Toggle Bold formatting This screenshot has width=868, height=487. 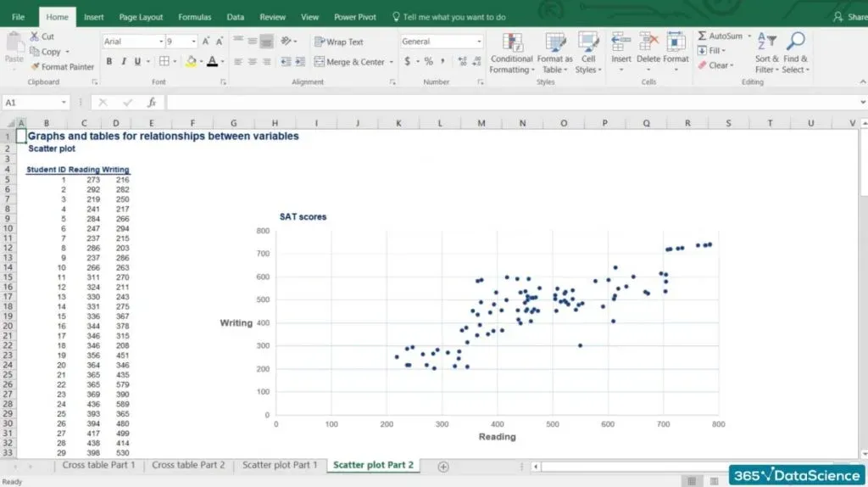109,62
